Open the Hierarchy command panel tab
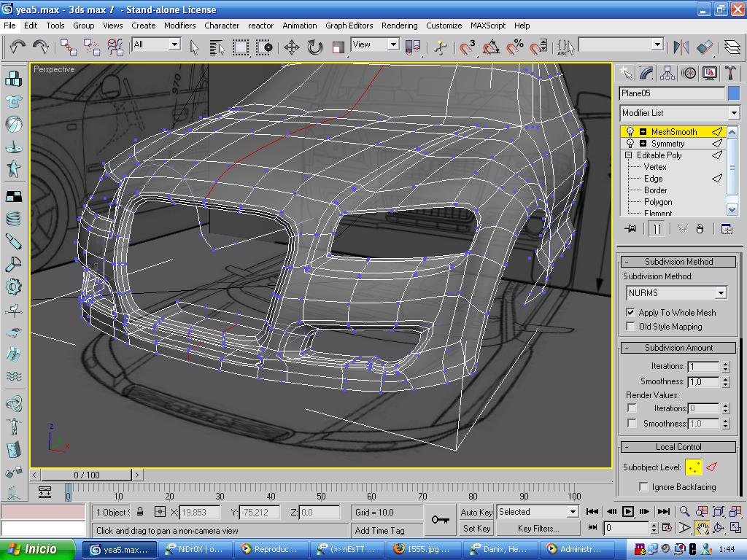The image size is (747, 560). pos(667,73)
